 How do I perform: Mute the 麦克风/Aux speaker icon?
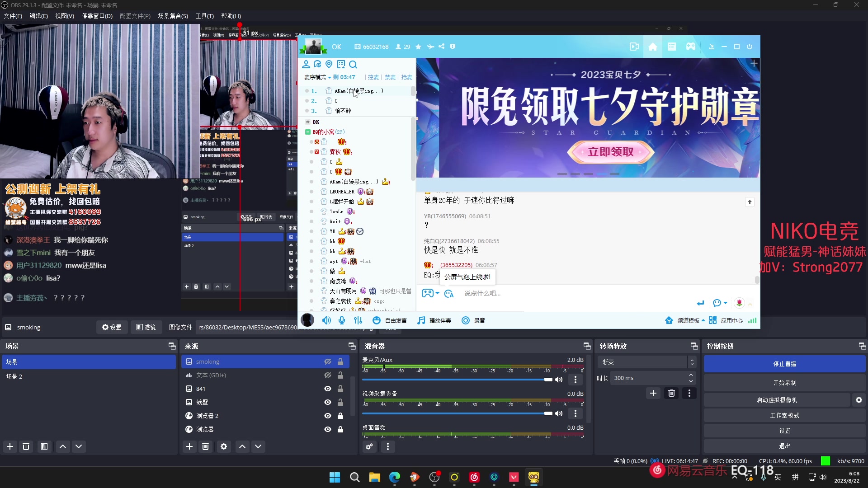pyautogui.click(x=559, y=380)
